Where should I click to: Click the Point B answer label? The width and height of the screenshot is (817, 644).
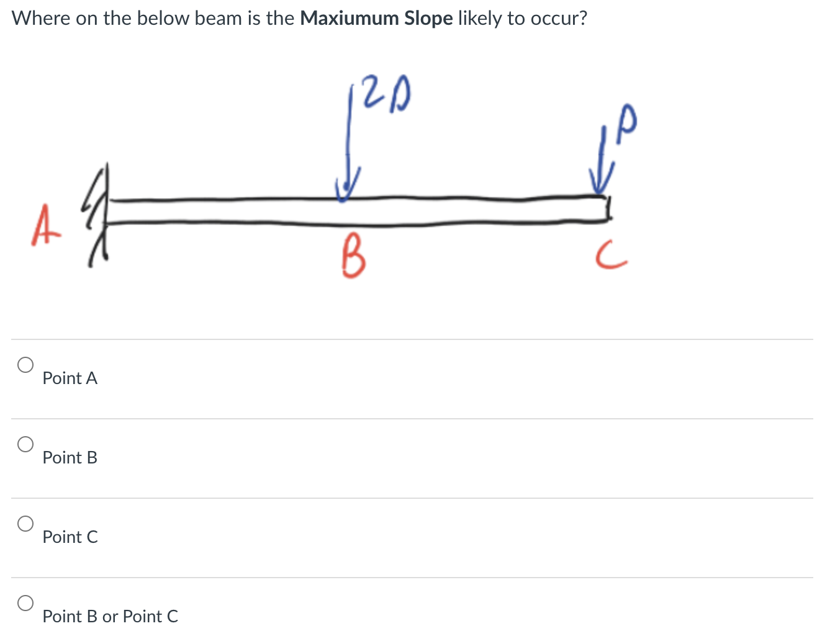point(70,457)
